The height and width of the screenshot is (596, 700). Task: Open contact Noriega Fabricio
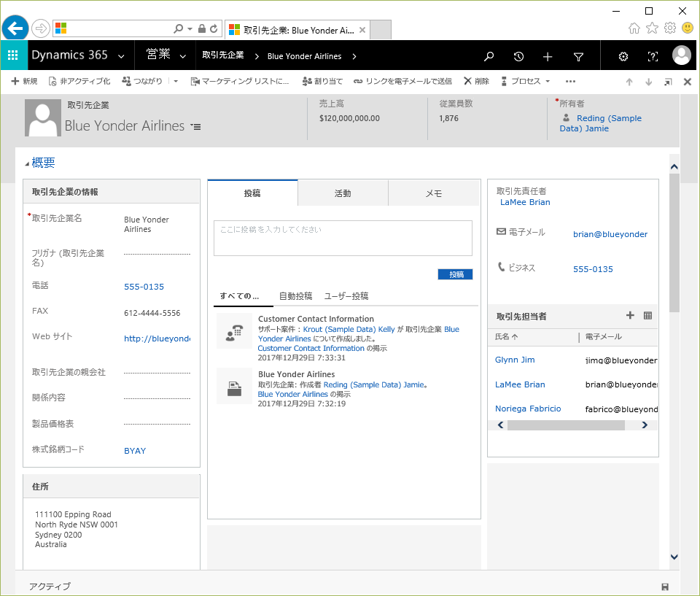tap(528, 409)
